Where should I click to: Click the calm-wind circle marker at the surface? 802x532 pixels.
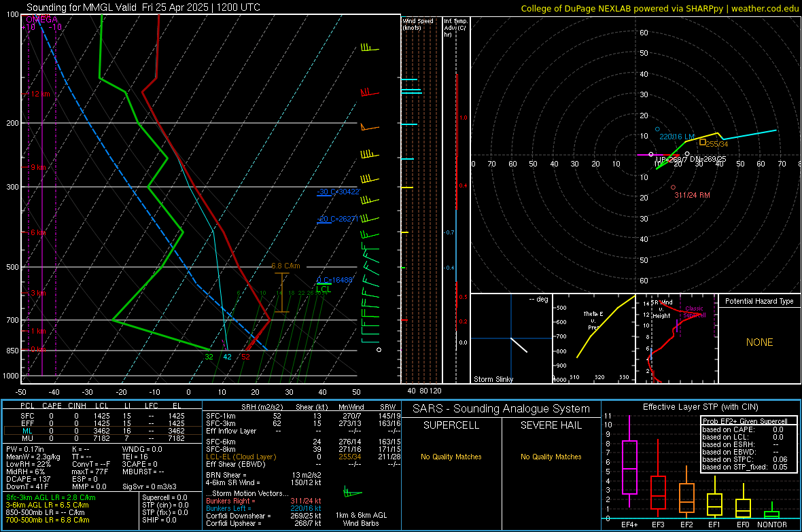coord(379,350)
